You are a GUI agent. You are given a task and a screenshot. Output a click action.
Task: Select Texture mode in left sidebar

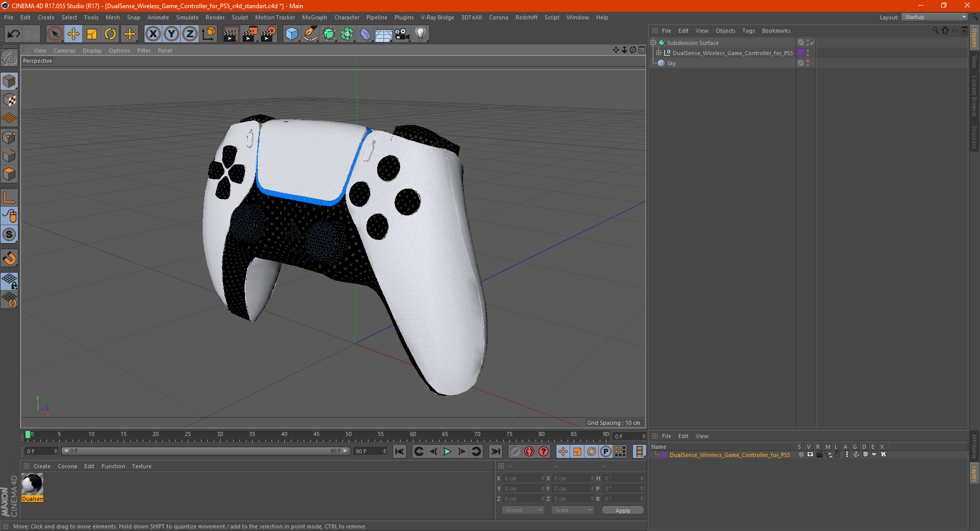point(9,100)
